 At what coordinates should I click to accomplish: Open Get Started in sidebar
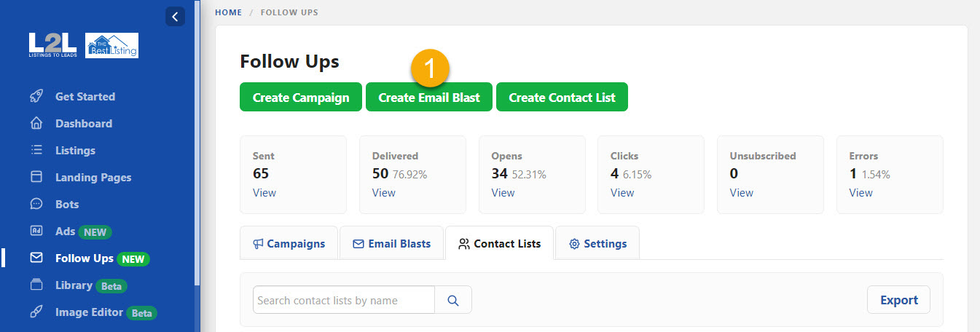pos(85,96)
